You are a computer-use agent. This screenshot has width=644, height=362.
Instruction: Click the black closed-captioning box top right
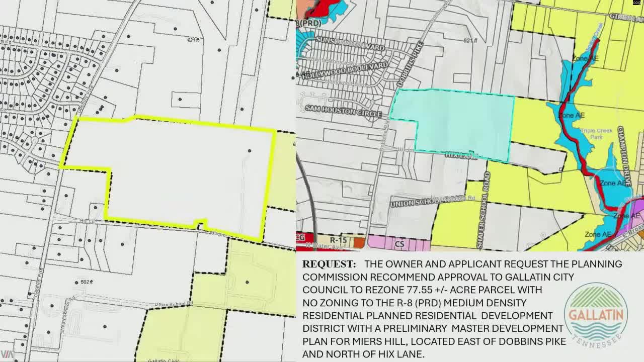[x=635, y=4]
